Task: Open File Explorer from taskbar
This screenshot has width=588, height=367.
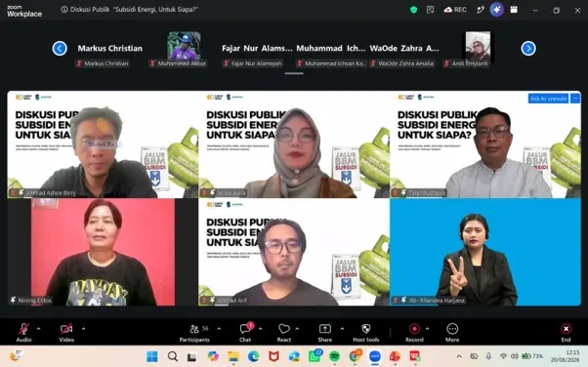Action: click(233, 356)
